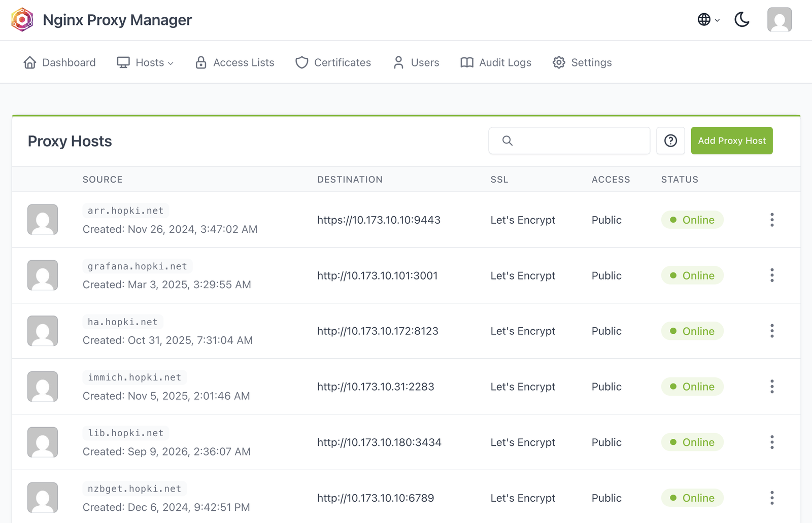The height and width of the screenshot is (523, 812).
Task: Click the nzbget.hopki.net source domain
Action: [134, 489]
